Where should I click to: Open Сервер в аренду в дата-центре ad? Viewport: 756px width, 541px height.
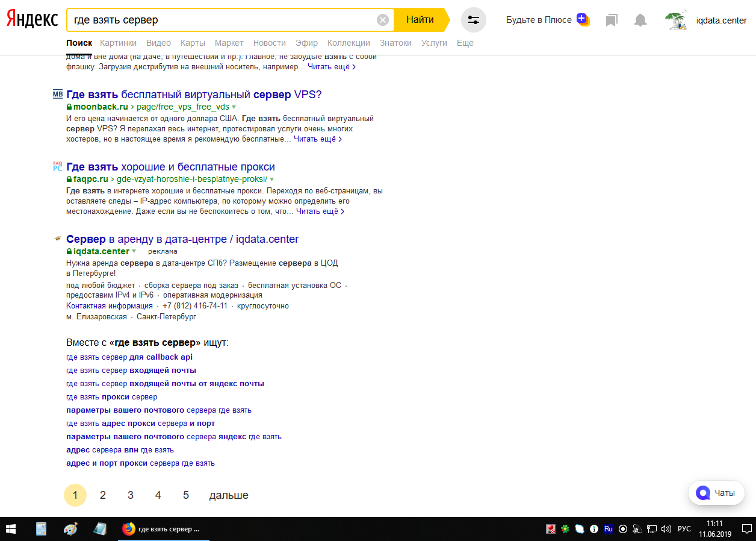pyautogui.click(x=182, y=239)
